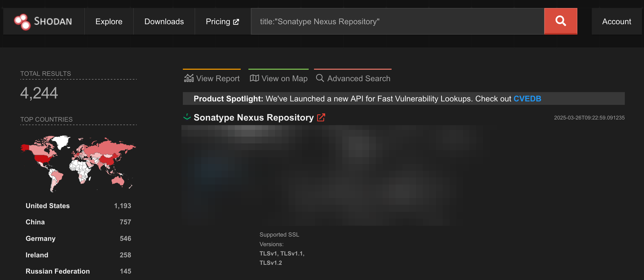The image size is (644, 280).
Task: Filter results by Germany
Action: (41, 239)
